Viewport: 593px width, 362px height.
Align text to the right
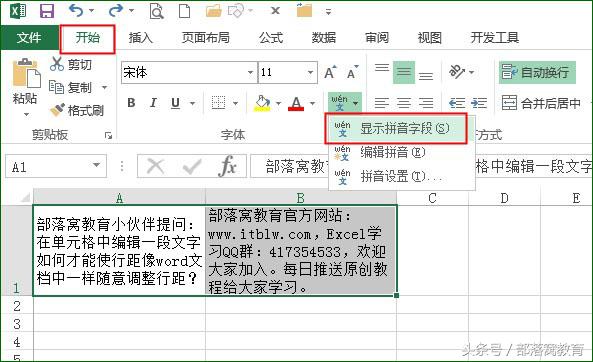tap(426, 103)
